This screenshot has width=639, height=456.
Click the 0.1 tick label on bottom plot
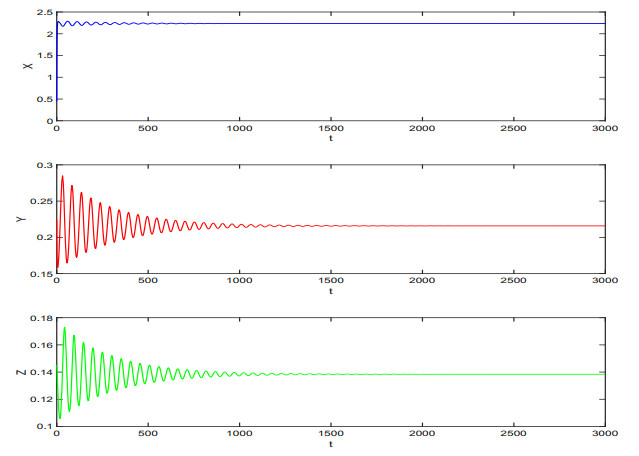coord(44,426)
